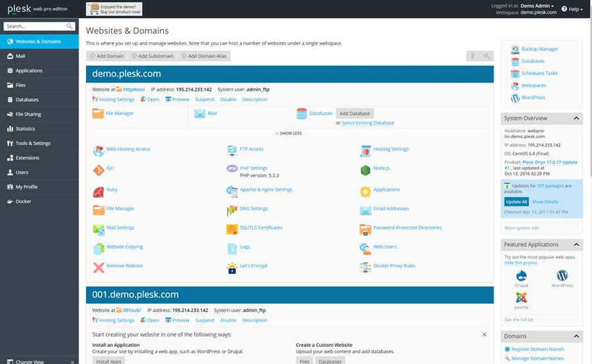Click Suspend link under demo.plesk.com
592x364 pixels.
(x=205, y=100)
